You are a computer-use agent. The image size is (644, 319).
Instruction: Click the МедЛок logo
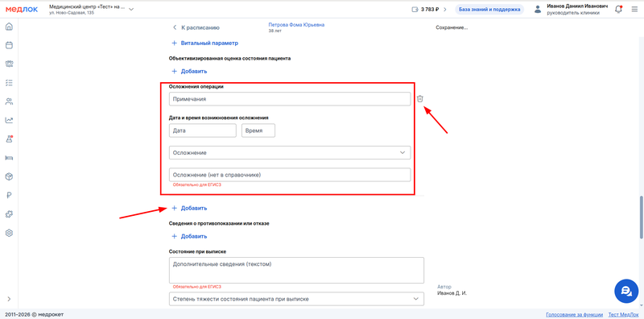coord(22,9)
